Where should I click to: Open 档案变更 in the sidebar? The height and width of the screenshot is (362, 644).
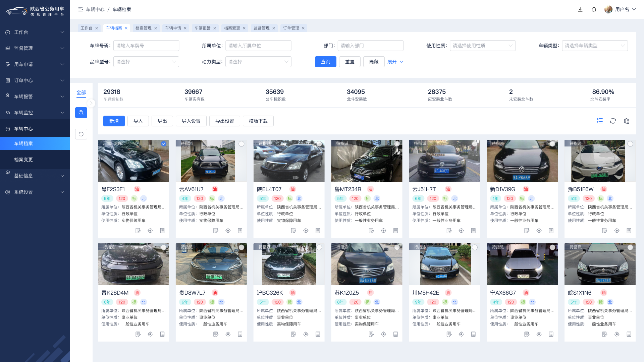coord(23,160)
